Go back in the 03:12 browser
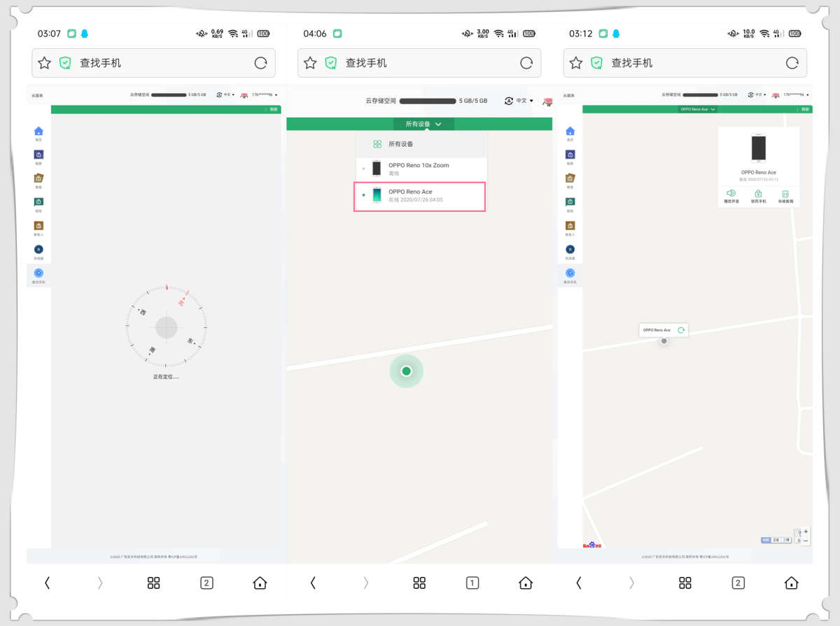 [x=578, y=583]
